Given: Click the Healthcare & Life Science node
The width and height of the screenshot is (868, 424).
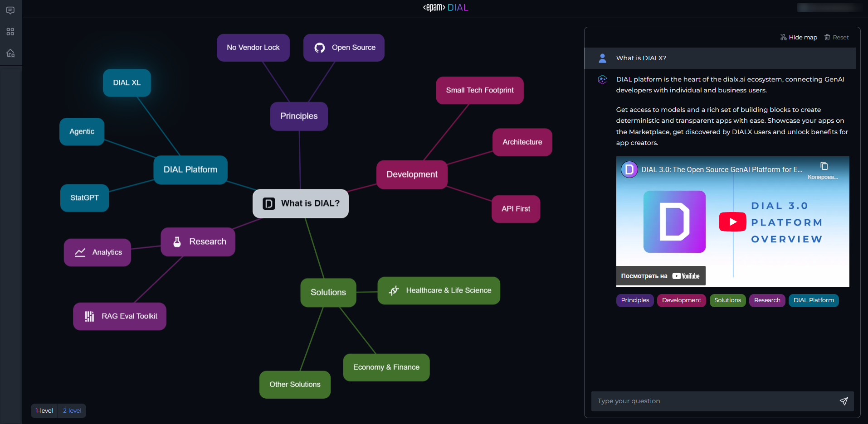Looking at the screenshot, I should (439, 291).
